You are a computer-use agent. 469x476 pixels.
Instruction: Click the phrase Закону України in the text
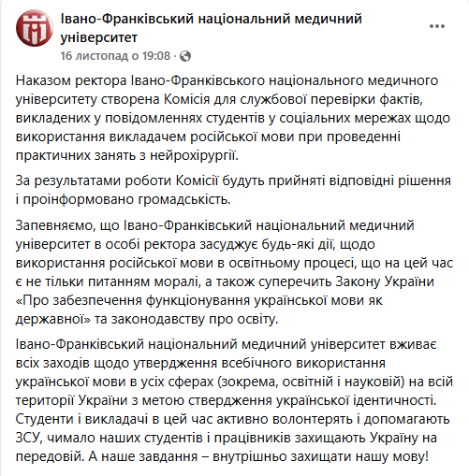pyautogui.click(x=385, y=281)
